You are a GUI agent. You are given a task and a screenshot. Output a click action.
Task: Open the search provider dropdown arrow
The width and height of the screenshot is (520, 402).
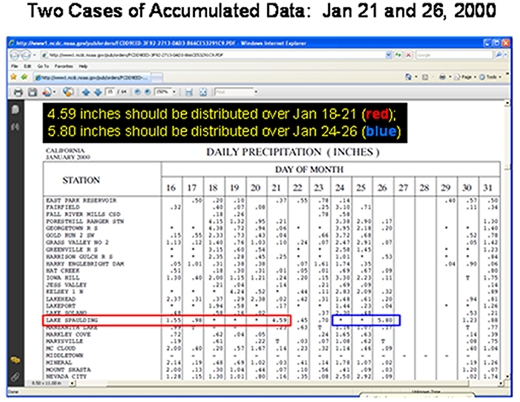(505, 55)
